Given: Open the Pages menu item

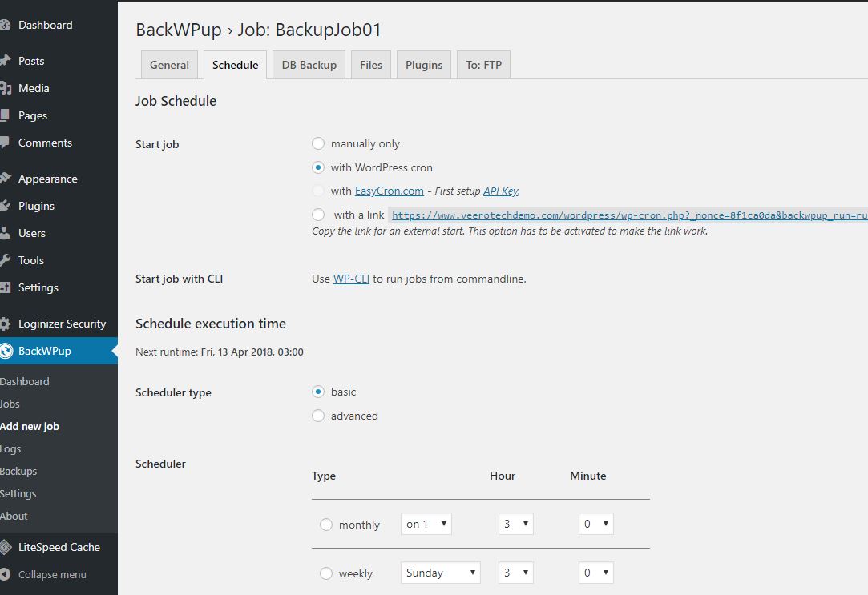Looking at the screenshot, I should coord(33,115).
